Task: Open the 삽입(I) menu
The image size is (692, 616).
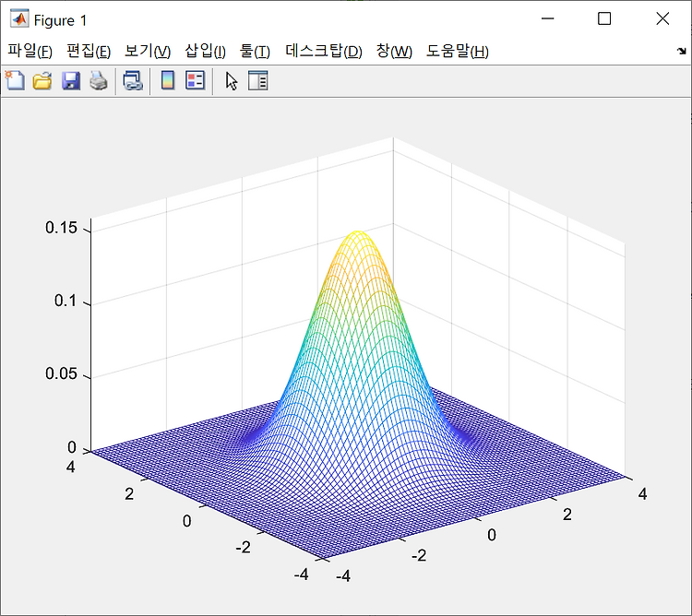Action: [205, 51]
